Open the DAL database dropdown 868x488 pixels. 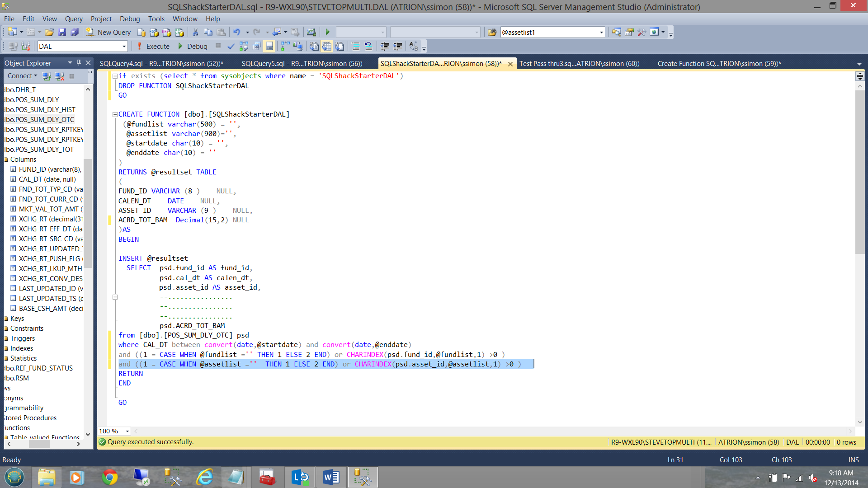coord(124,46)
